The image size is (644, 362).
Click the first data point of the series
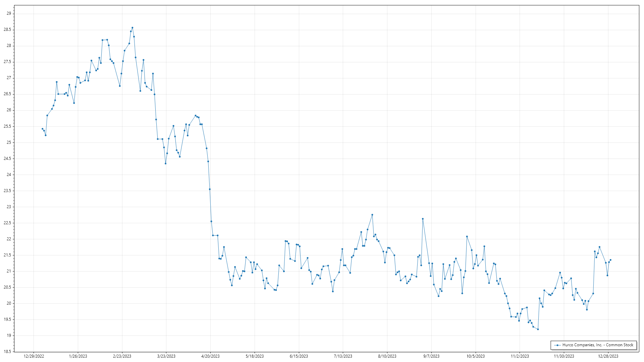click(42, 129)
